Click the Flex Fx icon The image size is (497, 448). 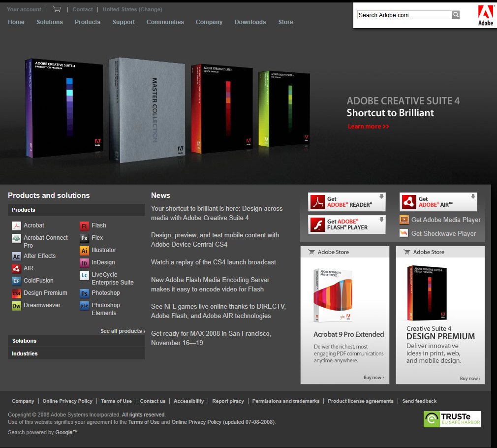tap(84, 238)
